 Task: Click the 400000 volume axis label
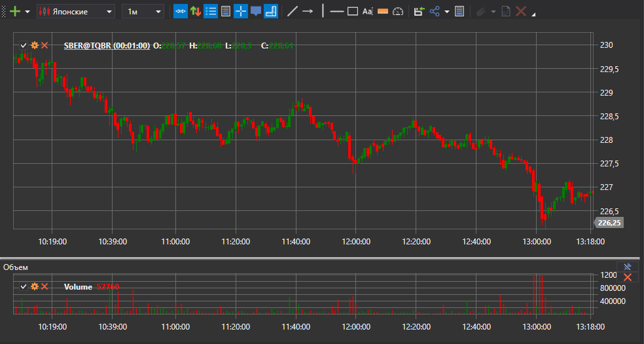pyautogui.click(x=613, y=301)
